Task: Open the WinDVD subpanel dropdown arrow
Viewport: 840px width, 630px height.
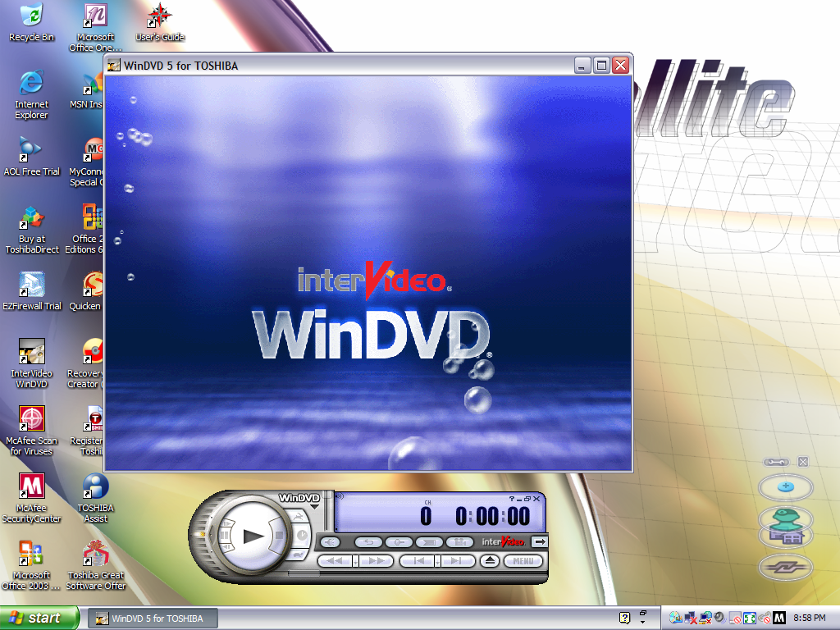Action: tap(313, 505)
